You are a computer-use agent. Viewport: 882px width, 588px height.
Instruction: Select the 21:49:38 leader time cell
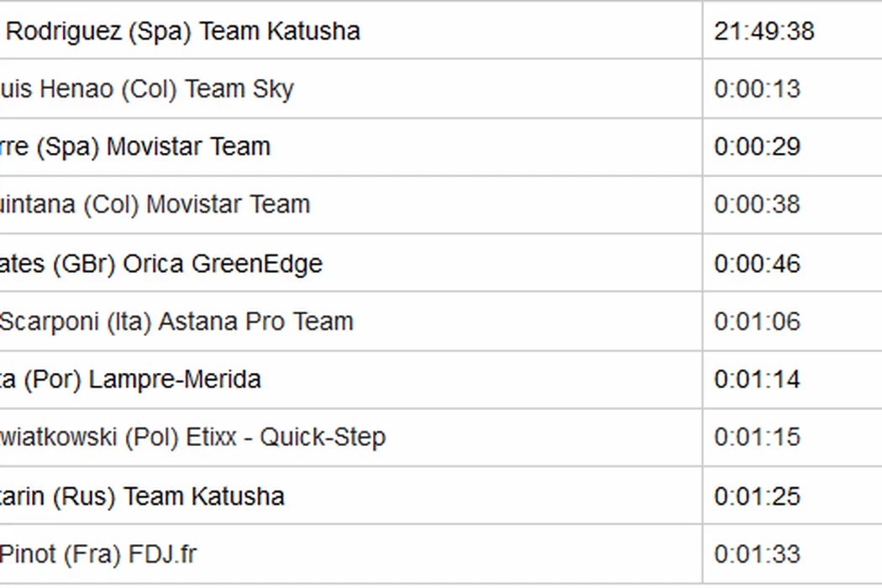click(x=764, y=31)
